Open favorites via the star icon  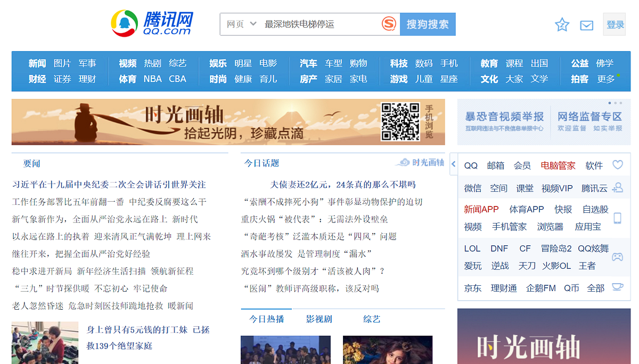[562, 25]
